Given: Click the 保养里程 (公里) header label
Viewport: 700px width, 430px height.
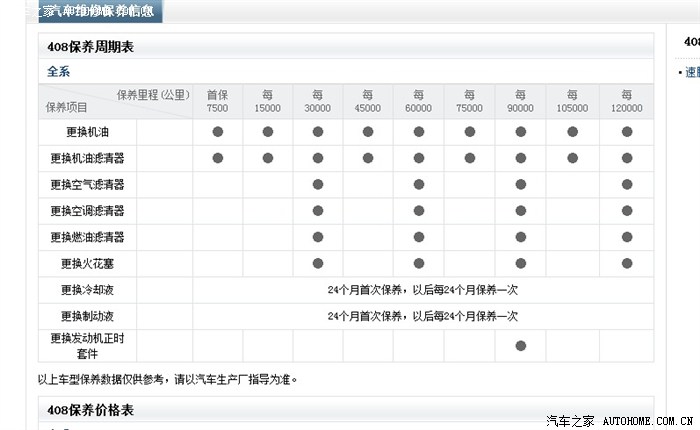Looking at the screenshot, I should coord(153,95).
